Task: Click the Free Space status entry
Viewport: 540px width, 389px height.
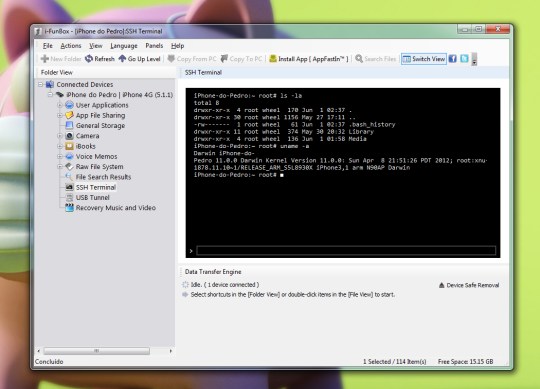Action: [x=465, y=361]
